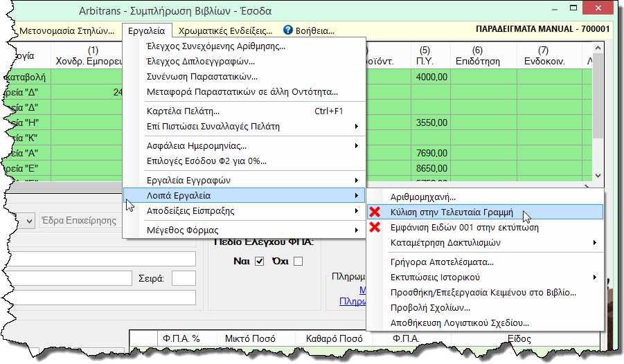Click the table vertical scrollbar down arrow
This screenshot has height=364, width=624.
coord(598,176)
